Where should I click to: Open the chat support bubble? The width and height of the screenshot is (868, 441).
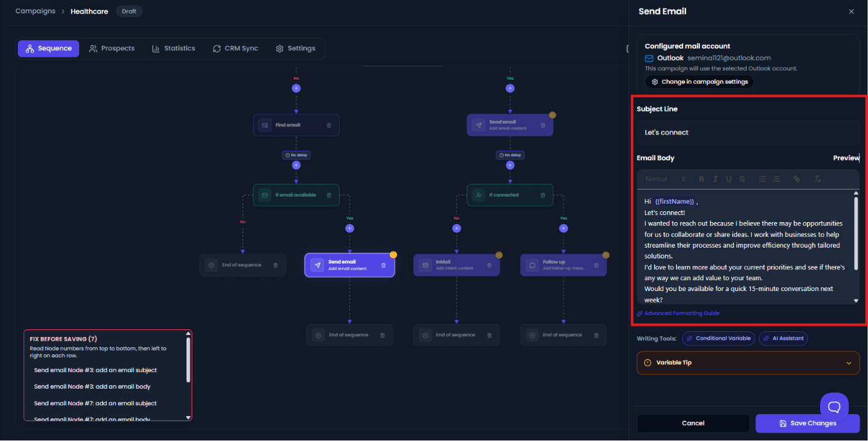click(x=834, y=407)
